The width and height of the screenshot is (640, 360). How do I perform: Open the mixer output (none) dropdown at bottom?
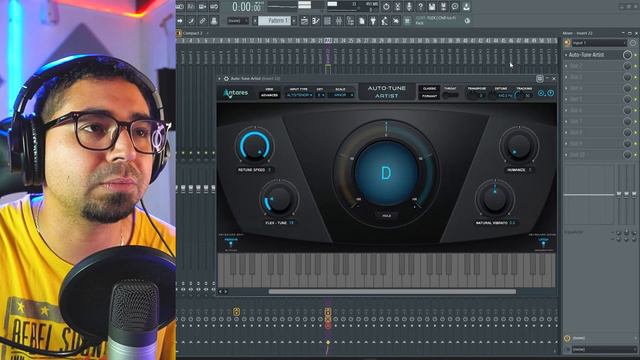click(603, 349)
